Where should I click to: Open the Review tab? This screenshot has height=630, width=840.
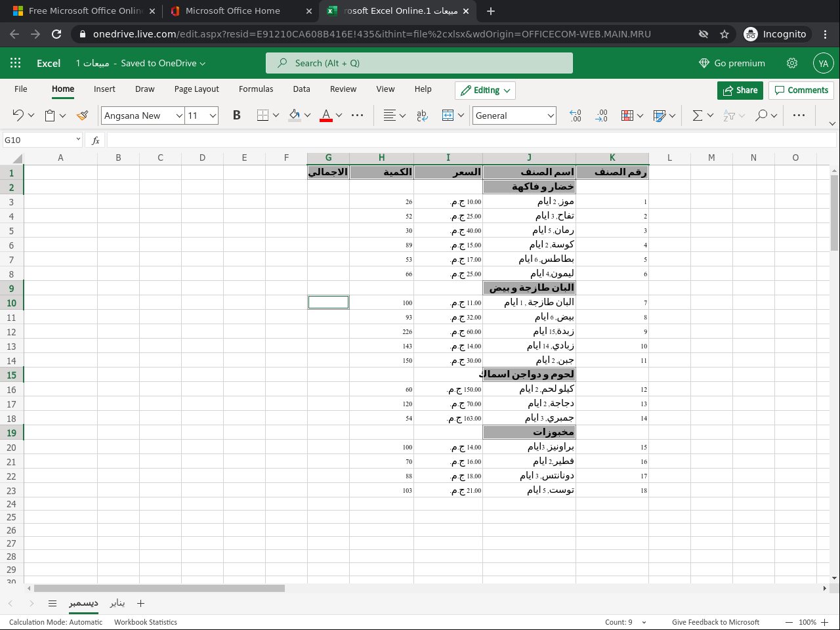tap(343, 89)
